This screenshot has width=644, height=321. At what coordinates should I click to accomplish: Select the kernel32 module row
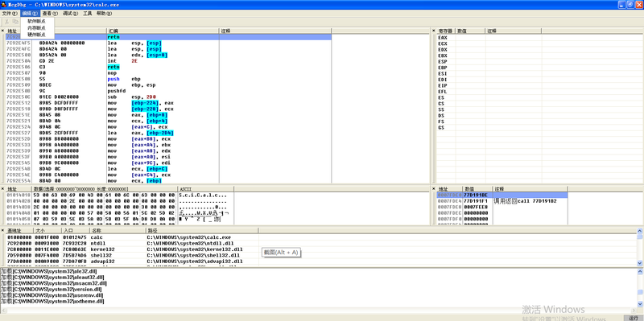(x=132, y=249)
